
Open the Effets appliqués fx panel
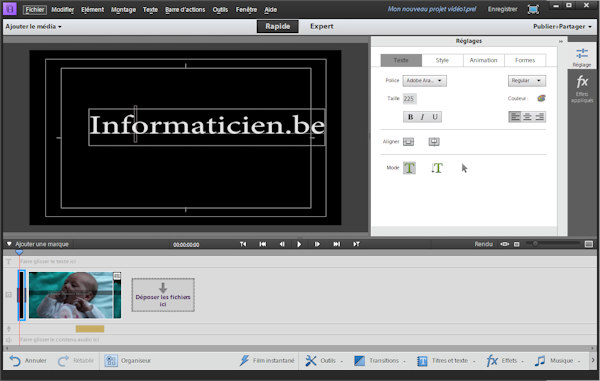[582, 89]
